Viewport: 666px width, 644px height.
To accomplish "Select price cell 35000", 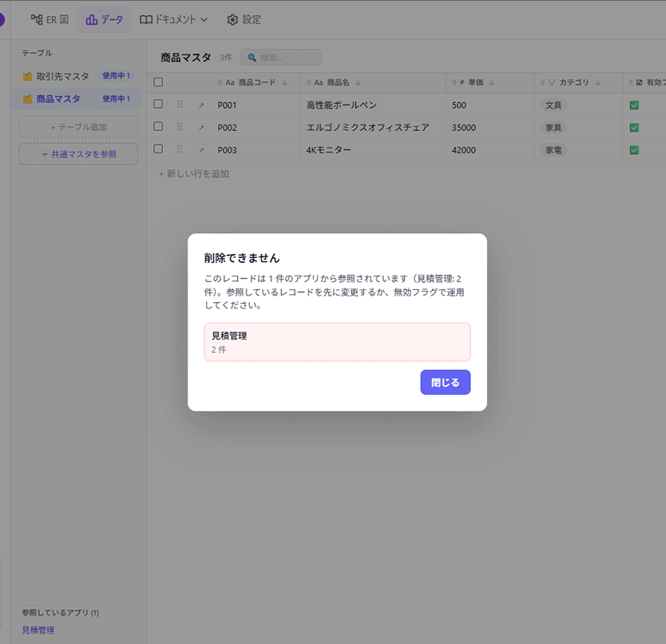I will tap(490, 128).
